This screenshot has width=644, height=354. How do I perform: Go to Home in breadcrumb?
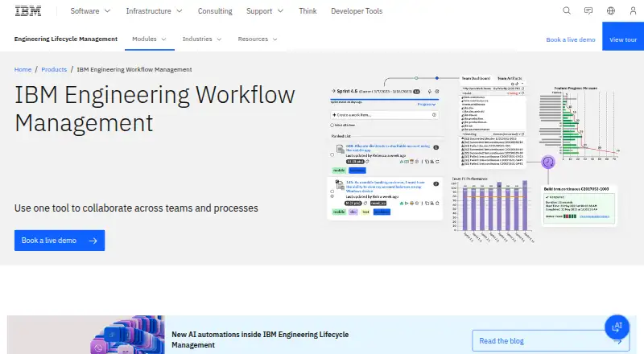coord(23,69)
